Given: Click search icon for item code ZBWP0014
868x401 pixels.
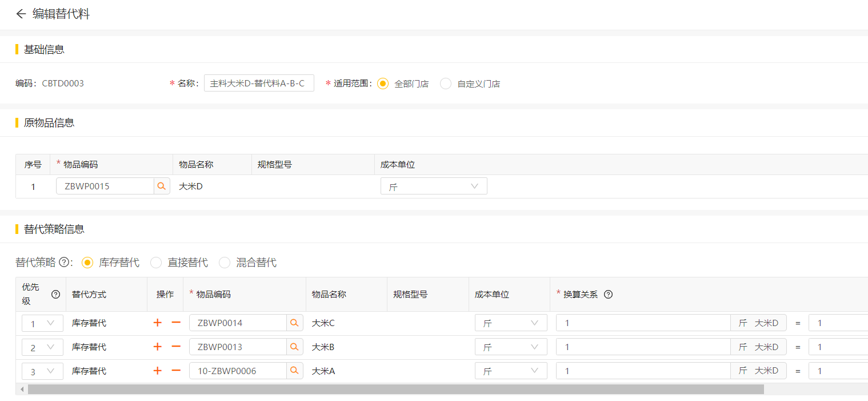Looking at the screenshot, I should pyautogui.click(x=294, y=323).
